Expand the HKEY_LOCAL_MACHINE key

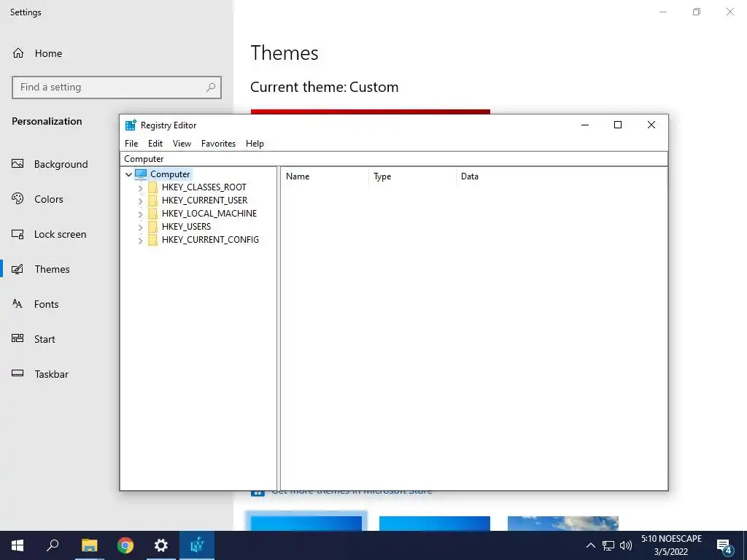[x=140, y=214]
